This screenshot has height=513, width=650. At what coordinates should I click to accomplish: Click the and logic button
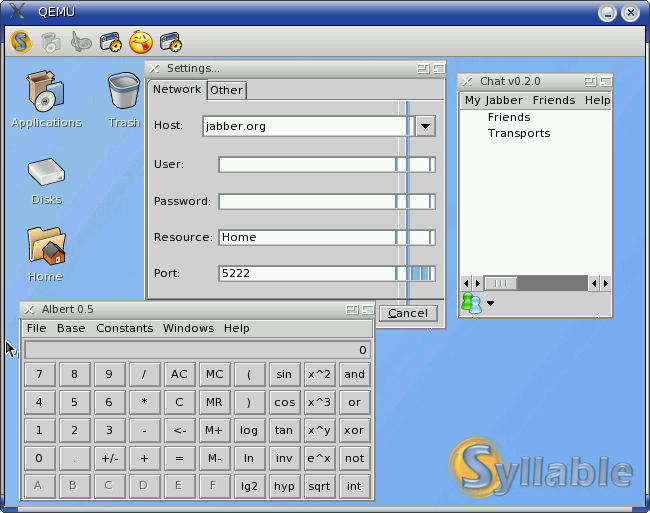(x=354, y=374)
